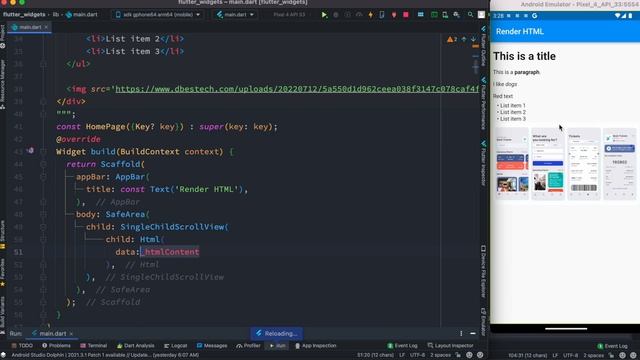Click the Attach debugger phone icon

tap(382, 15)
